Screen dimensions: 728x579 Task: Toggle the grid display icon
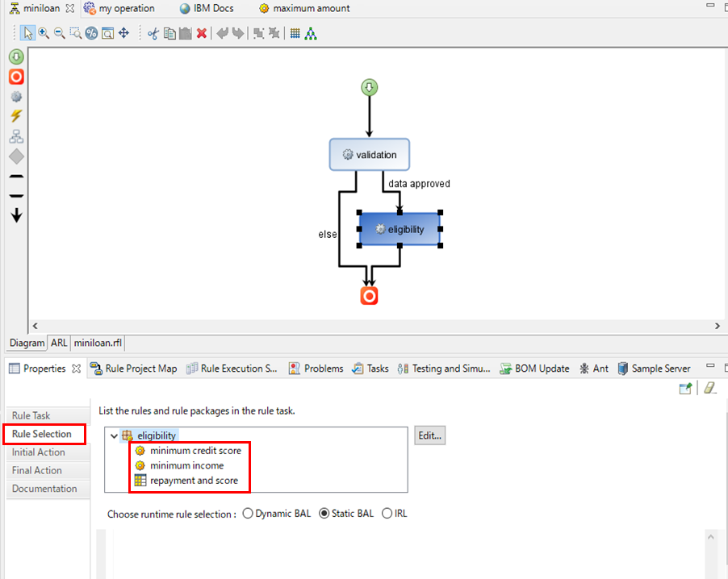coord(295,33)
